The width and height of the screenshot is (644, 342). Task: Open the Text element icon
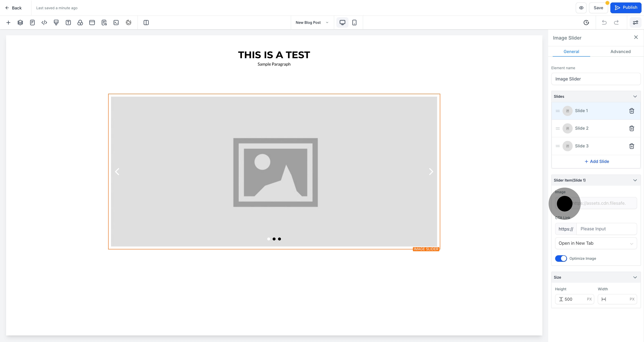[x=68, y=22]
